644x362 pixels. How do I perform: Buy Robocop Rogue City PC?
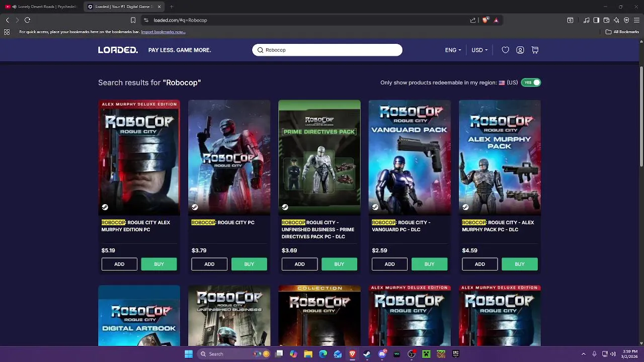coord(249,264)
